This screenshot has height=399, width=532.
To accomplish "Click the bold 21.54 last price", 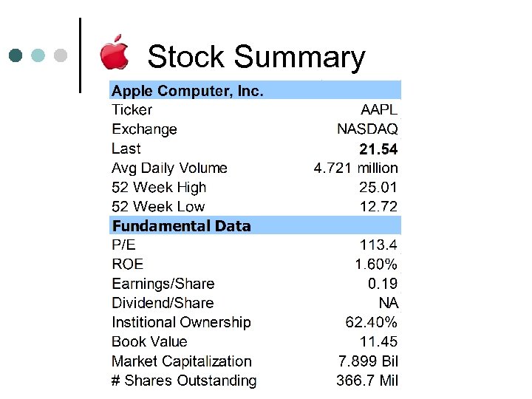I will coord(378,149).
